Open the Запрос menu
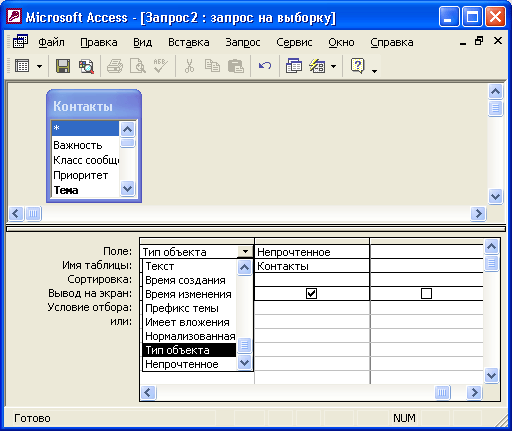Image resolution: width=512 pixels, height=431 pixels. (x=243, y=42)
